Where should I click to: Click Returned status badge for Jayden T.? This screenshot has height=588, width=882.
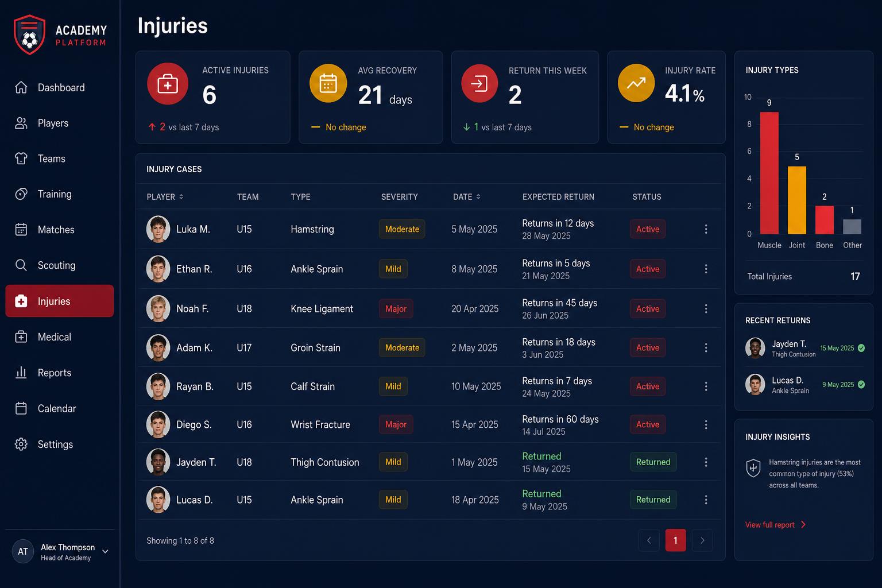653,462
